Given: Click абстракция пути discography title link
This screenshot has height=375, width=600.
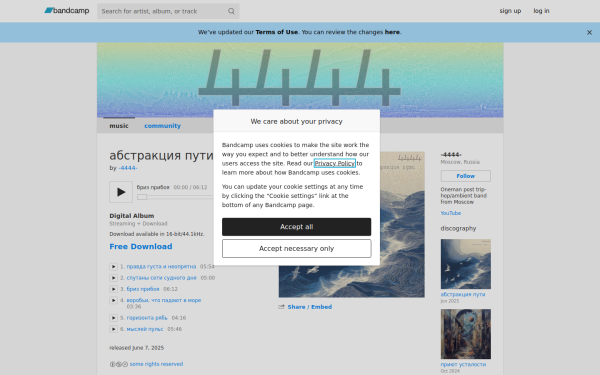Looking at the screenshot, I should pyautogui.click(x=463, y=294).
